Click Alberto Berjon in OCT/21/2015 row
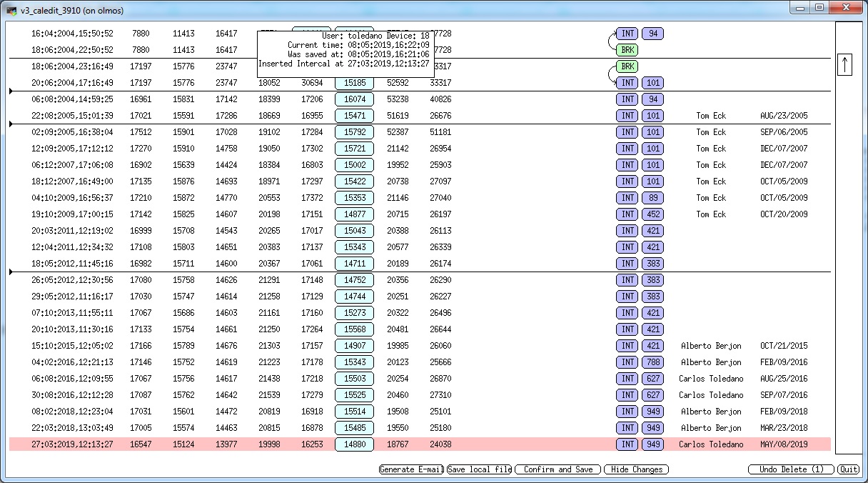Image resolution: width=868 pixels, height=483 pixels. 711,346
